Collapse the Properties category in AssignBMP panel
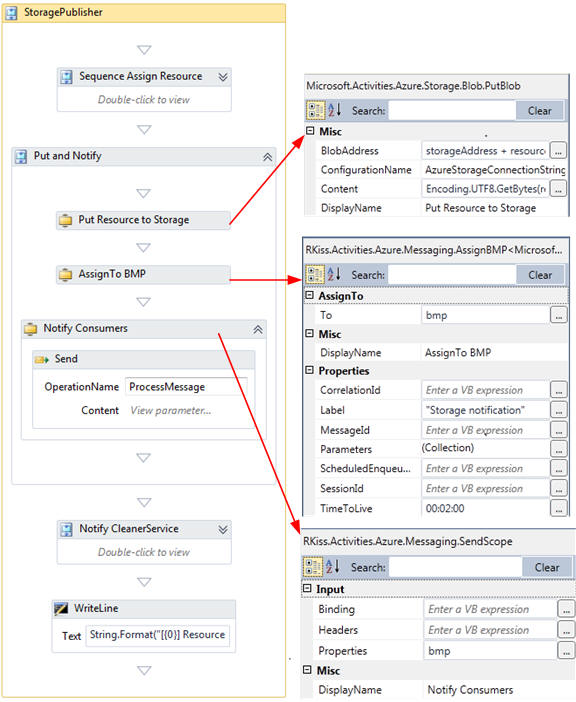The width and height of the screenshot is (576, 702). pyautogui.click(x=309, y=370)
